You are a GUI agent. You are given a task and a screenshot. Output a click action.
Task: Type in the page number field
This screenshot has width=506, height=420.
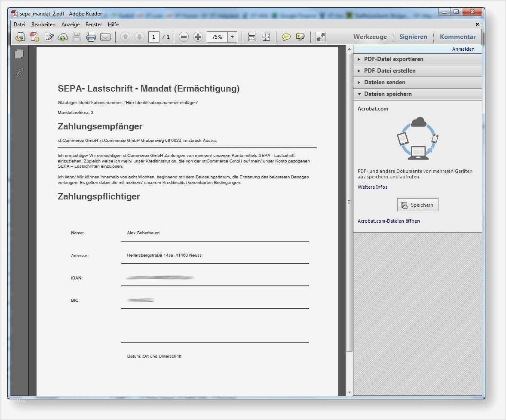coord(153,37)
